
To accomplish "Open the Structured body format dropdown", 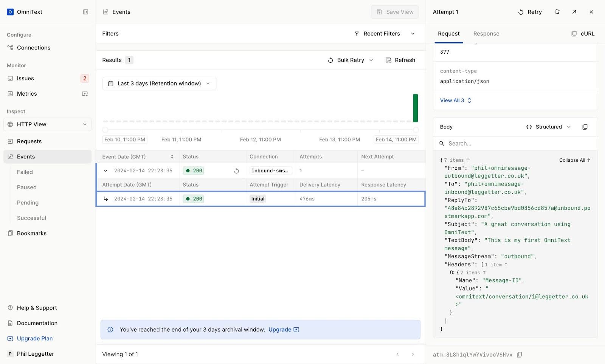I will click(x=548, y=127).
